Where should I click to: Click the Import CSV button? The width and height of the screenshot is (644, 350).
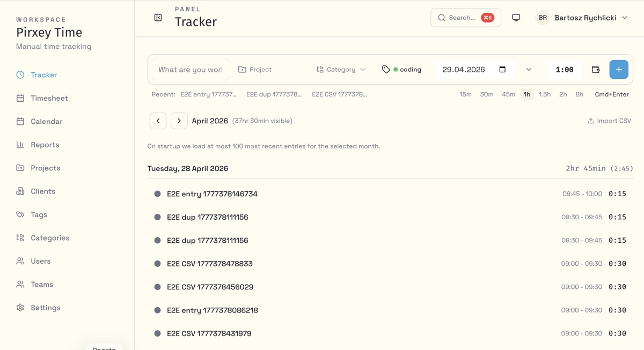pos(609,121)
